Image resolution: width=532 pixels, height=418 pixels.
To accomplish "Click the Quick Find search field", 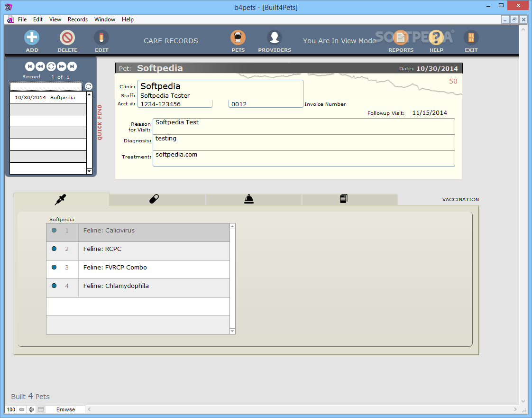I will (x=46, y=86).
